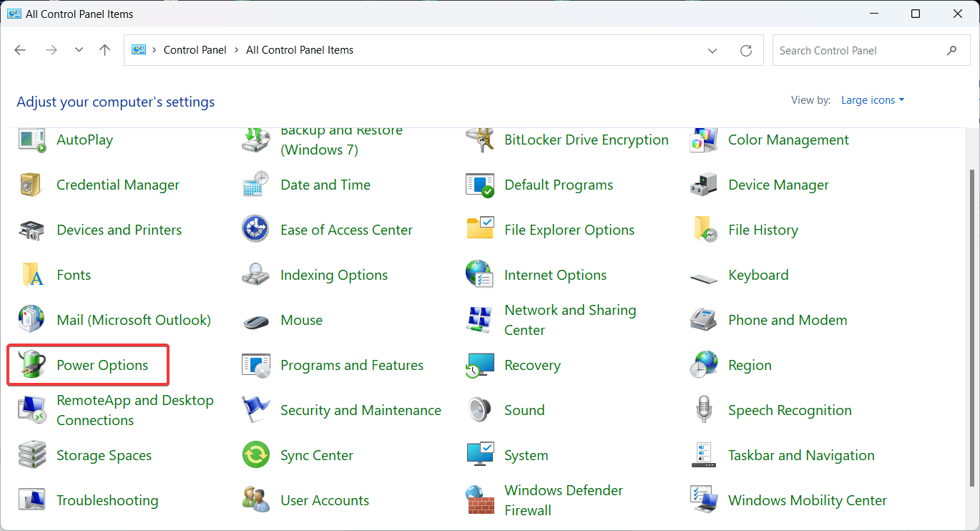980x531 pixels.
Task: Click the Forward navigation arrow
Action: [x=51, y=50]
